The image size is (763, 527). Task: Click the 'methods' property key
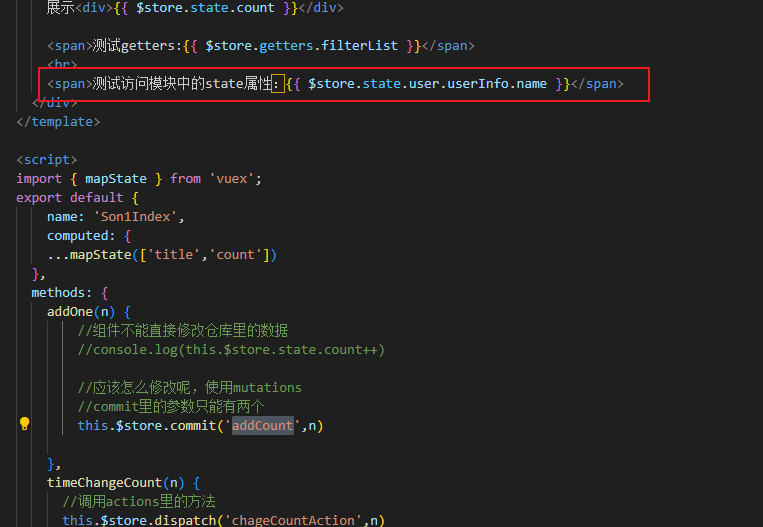tap(58, 292)
